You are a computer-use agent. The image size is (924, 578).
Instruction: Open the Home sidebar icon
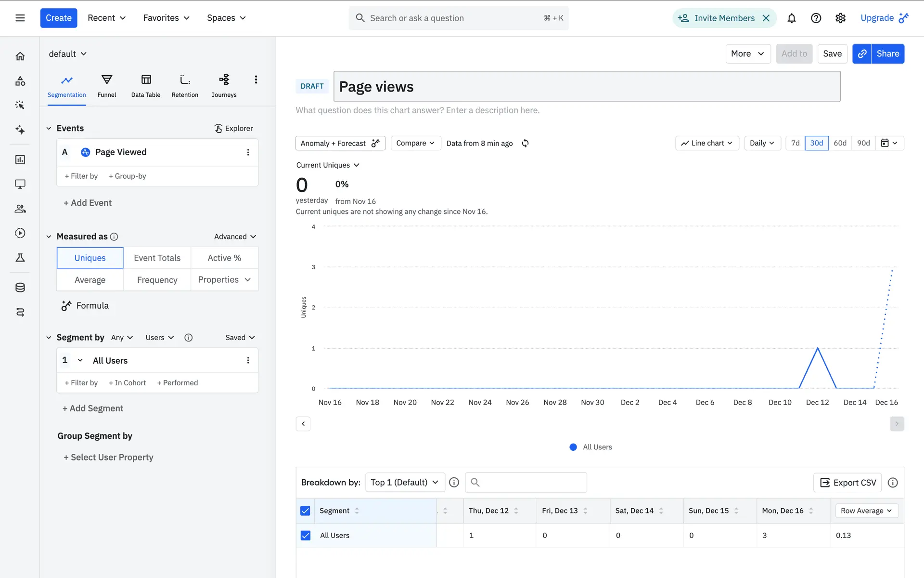click(x=20, y=56)
